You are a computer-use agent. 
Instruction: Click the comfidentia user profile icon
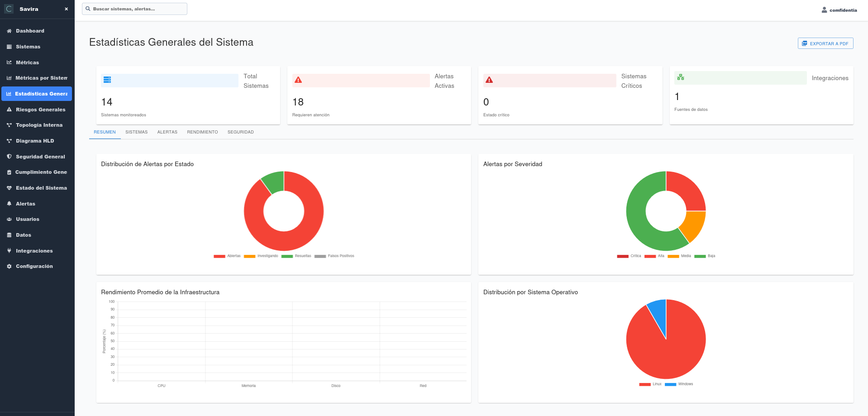[x=824, y=10]
